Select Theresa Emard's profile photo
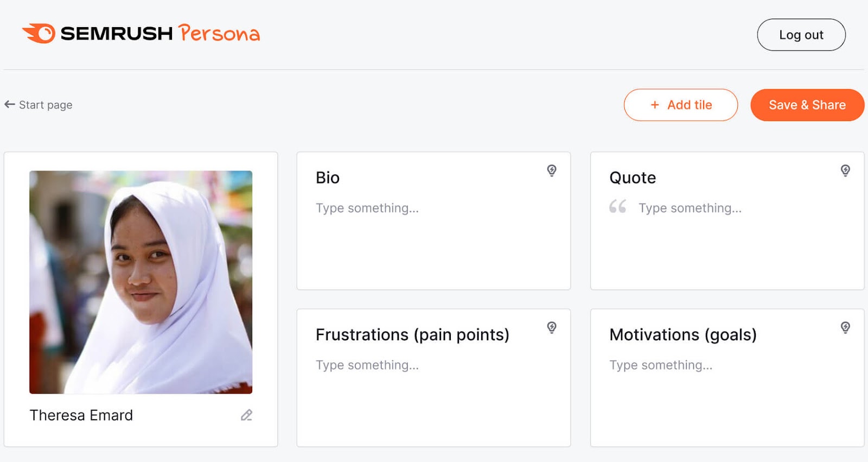 tap(141, 282)
